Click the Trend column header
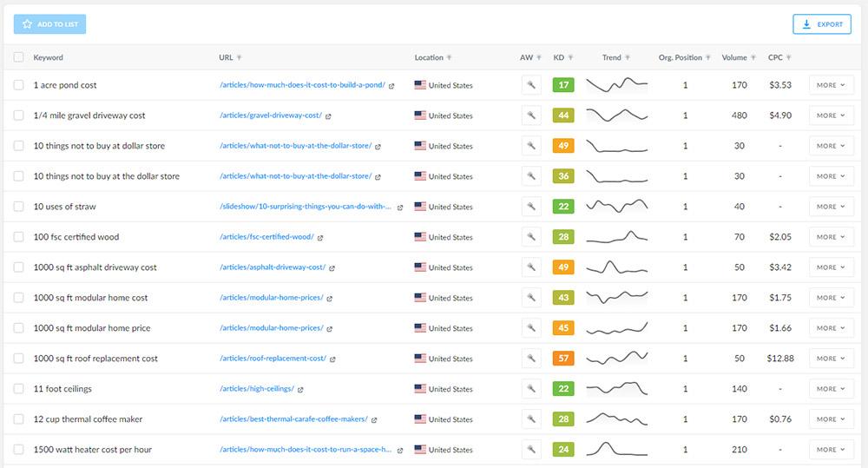 click(x=612, y=57)
